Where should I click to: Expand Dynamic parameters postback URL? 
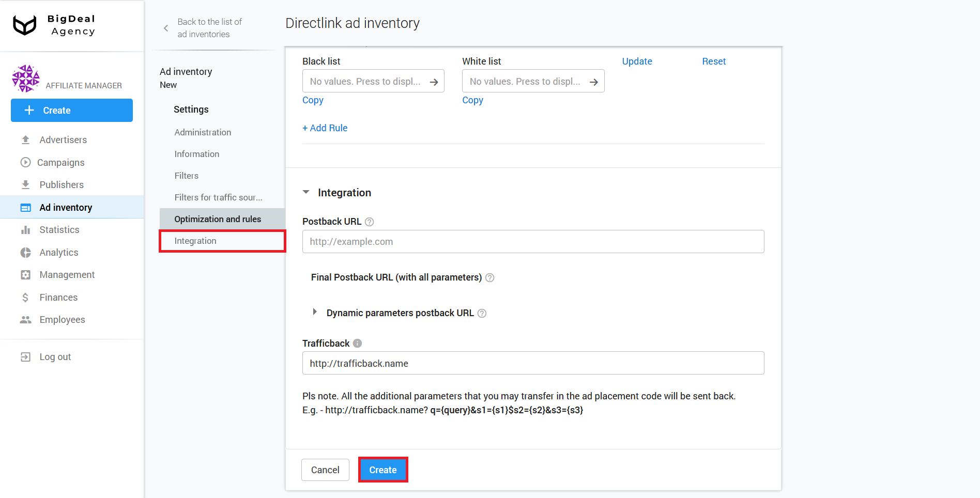[x=315, y=312]
